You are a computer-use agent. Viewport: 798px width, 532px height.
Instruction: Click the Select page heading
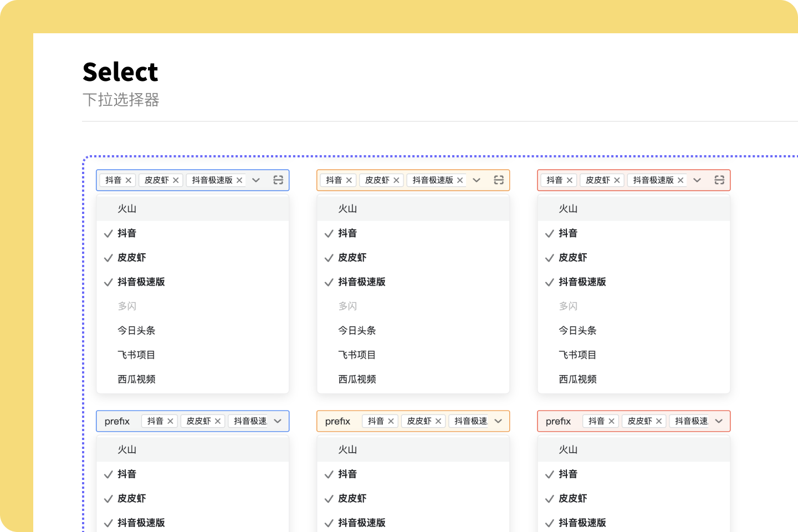pyautogui.click(x=120, y=72)
